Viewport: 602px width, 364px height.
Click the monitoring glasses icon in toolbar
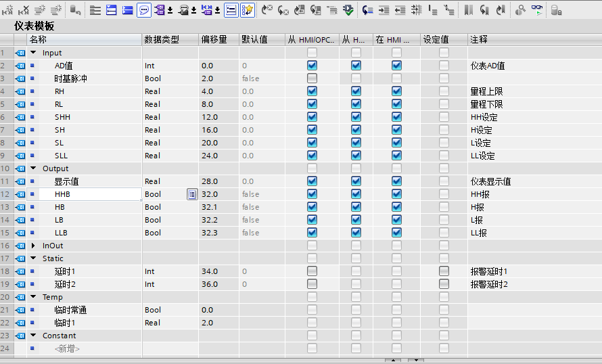[x=536, y=10]
